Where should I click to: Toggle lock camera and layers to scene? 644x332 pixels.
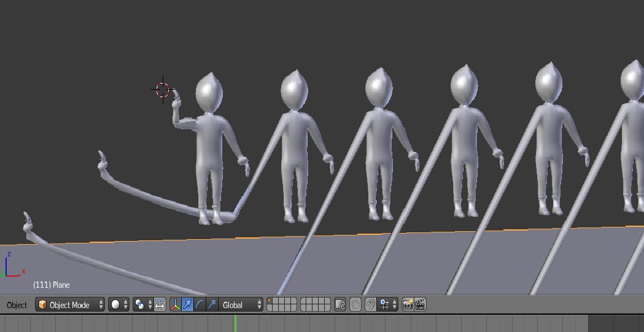tap(340, 305)
